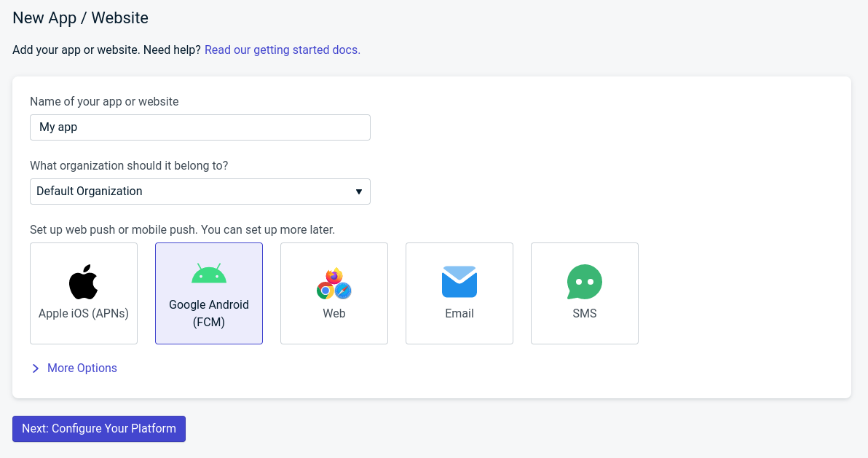Expand the More Options text link
868x458 pixels.
click(x=82, y=368)
